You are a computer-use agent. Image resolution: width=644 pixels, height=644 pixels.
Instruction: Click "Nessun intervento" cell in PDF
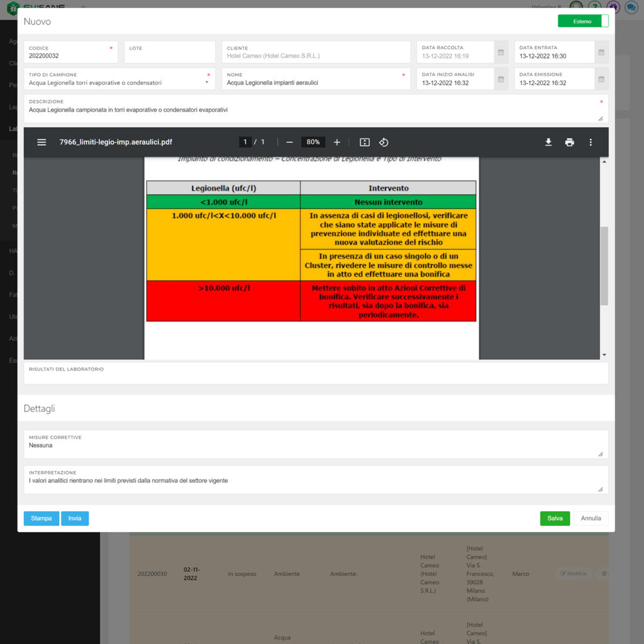pyautogui.click(x=388, y=202)
